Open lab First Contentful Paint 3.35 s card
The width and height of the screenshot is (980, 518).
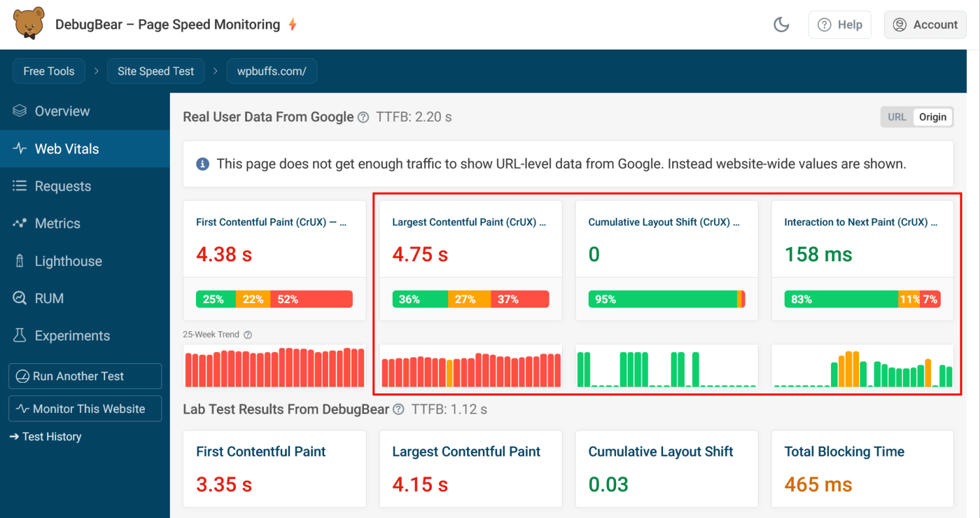coord(274,469)
